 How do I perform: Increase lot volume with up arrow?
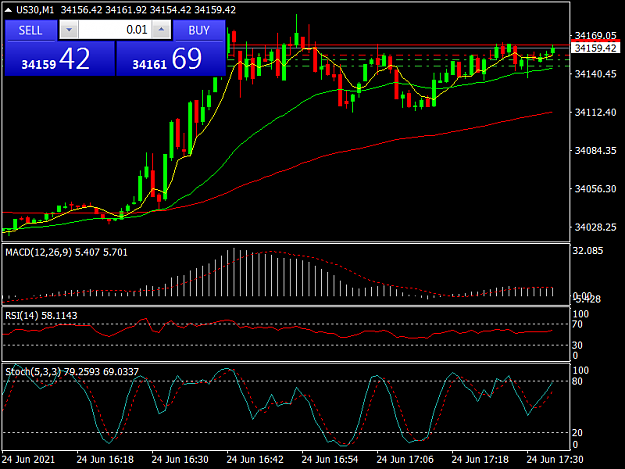161,30
